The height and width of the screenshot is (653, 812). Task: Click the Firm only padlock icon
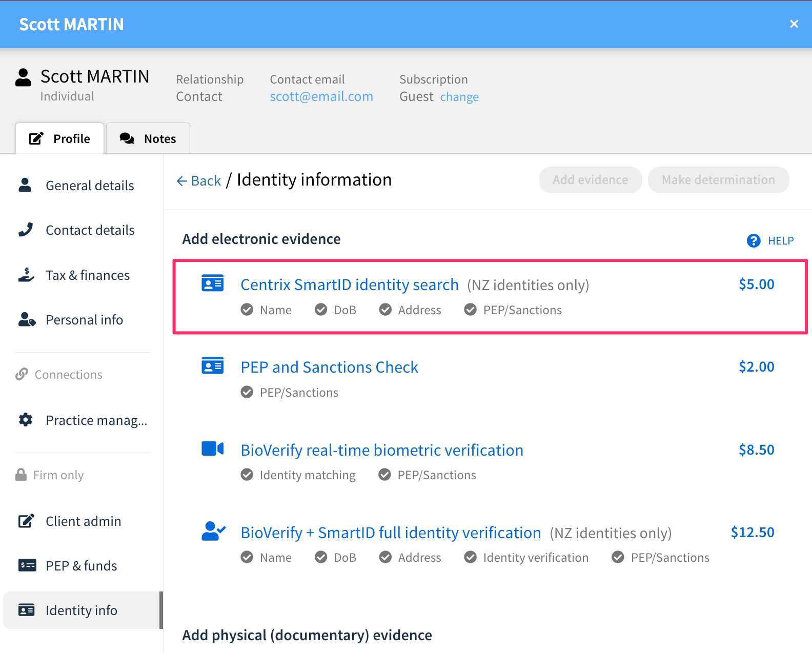(21, 475)
